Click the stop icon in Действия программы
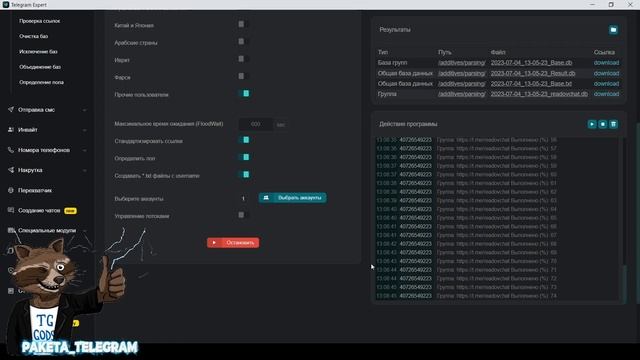Viewport: 640px width, 360px height. (x=602, y=124)
